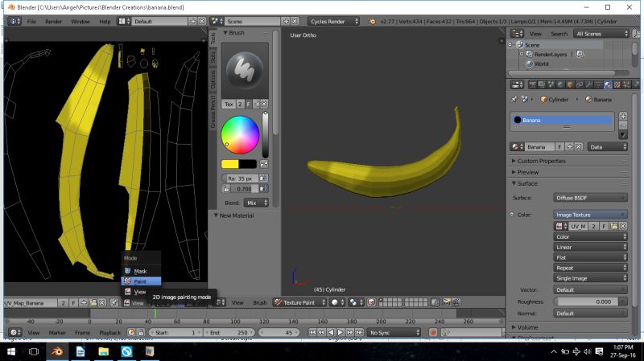The height and width of the screenshot is (361, 644).
Task: Open the Data link dropdown
Action: click(608, 147)
